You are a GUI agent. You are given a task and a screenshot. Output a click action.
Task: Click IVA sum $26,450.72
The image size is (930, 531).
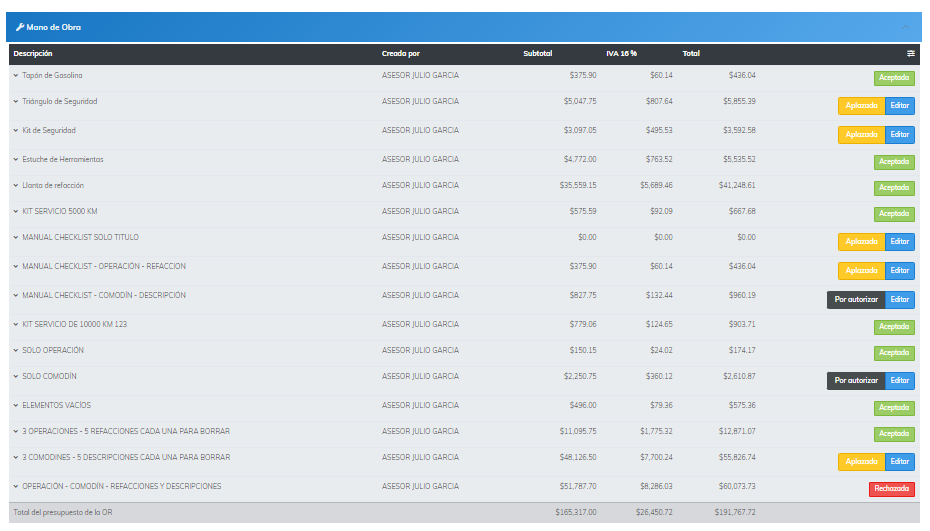pos(654,513)
